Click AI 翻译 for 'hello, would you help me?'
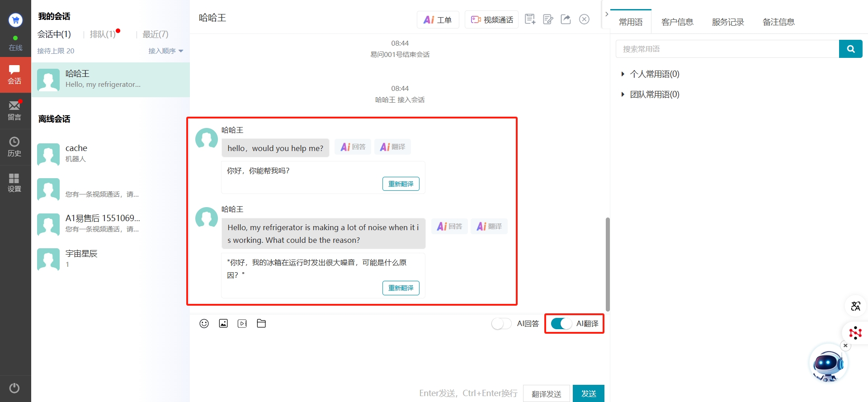Screen dimensions: 868x402 (392, 147)
